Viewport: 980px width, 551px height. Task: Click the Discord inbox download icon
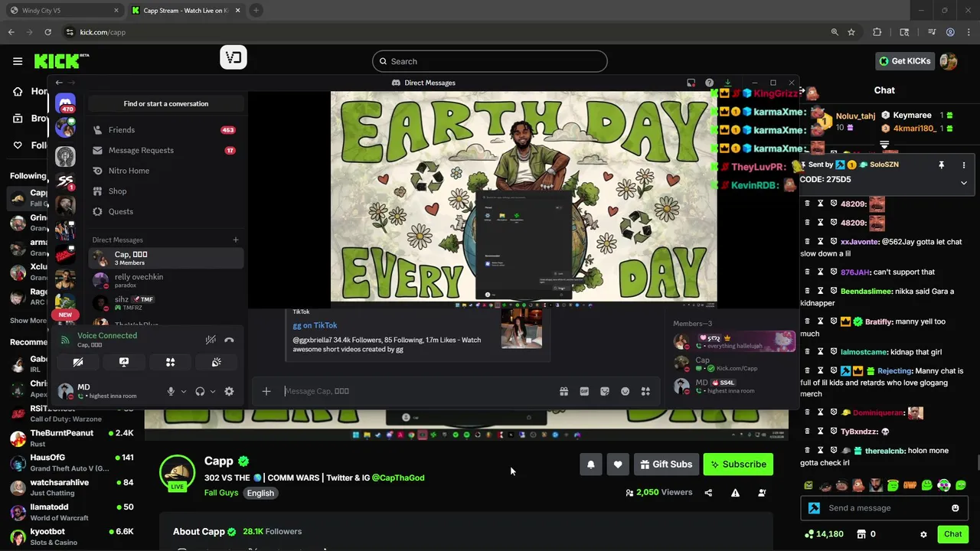tap(727, 83)
